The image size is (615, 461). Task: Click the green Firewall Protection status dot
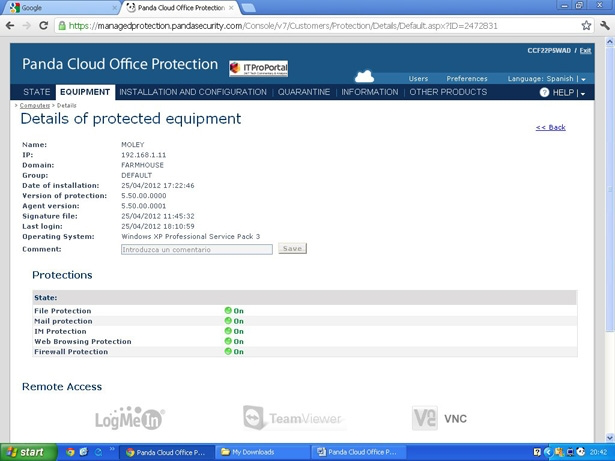click(228, 351)
